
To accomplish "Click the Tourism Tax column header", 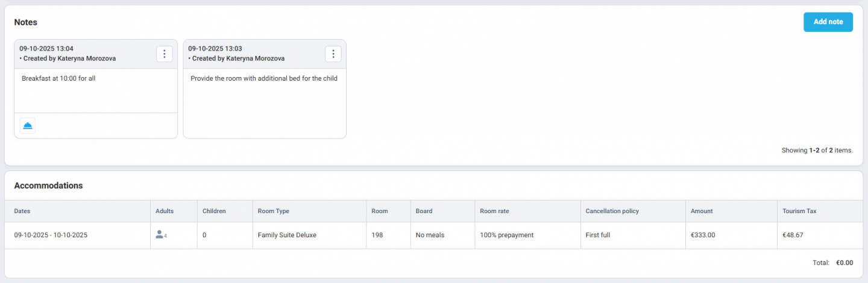I will [799, 211].
